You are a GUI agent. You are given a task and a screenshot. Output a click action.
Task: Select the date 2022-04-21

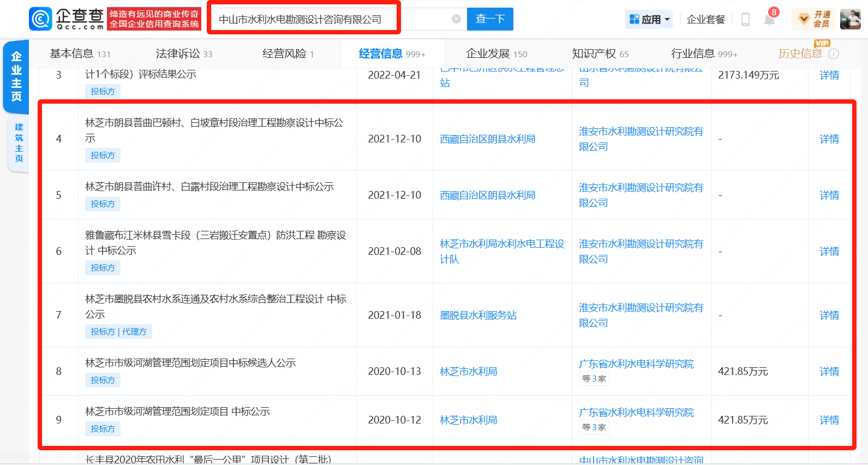point(394,75)
